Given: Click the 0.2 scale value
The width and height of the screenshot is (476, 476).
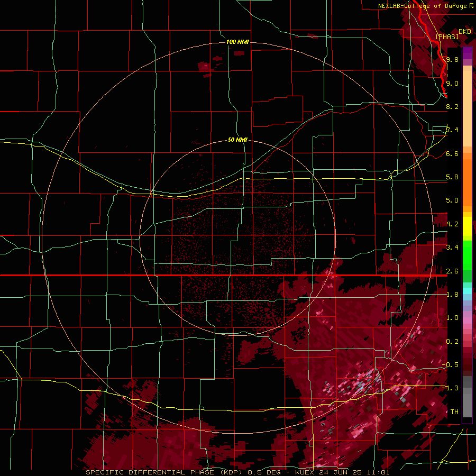Looking at the screenshot, I should (x=452, y=342).
